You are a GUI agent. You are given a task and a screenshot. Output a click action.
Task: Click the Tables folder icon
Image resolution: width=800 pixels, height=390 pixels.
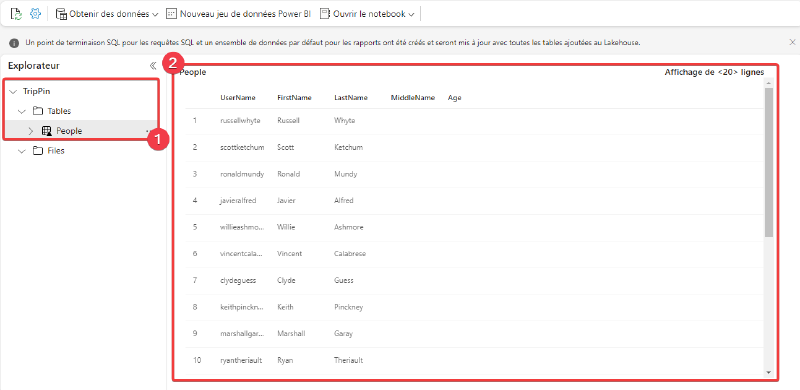(37, 111)
